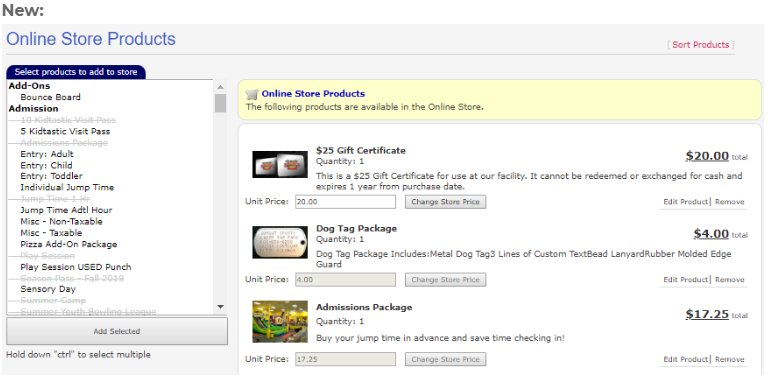Image resolution: width=770 pixels, height=386 pixels.
Task: Select the struck-through Play Session entry
Action: [48, 256]
